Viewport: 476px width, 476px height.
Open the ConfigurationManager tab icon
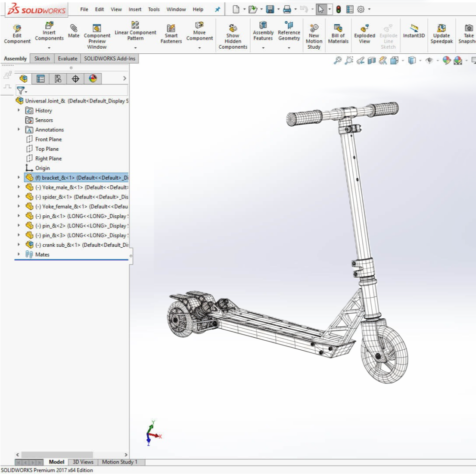tap(58, 78)
